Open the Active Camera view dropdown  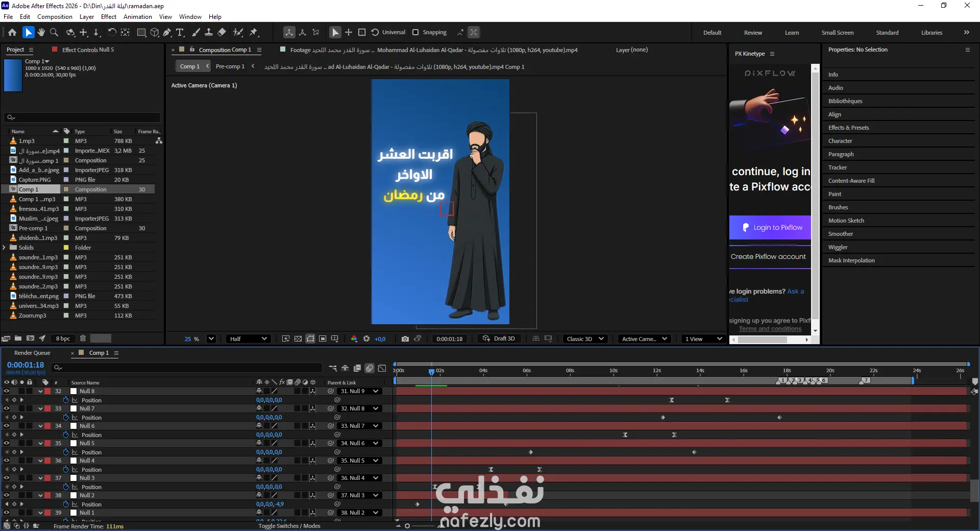tap(644, 339)
